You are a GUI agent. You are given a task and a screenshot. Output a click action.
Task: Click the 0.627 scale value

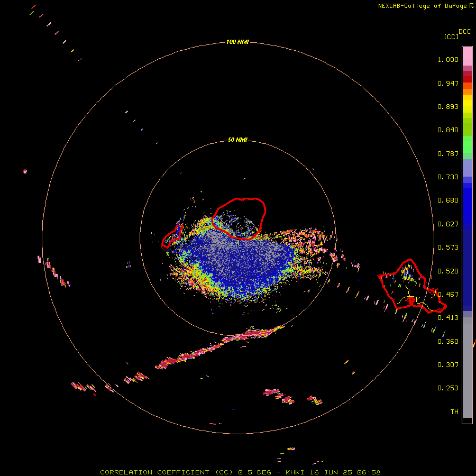click(x=448, y=224)
